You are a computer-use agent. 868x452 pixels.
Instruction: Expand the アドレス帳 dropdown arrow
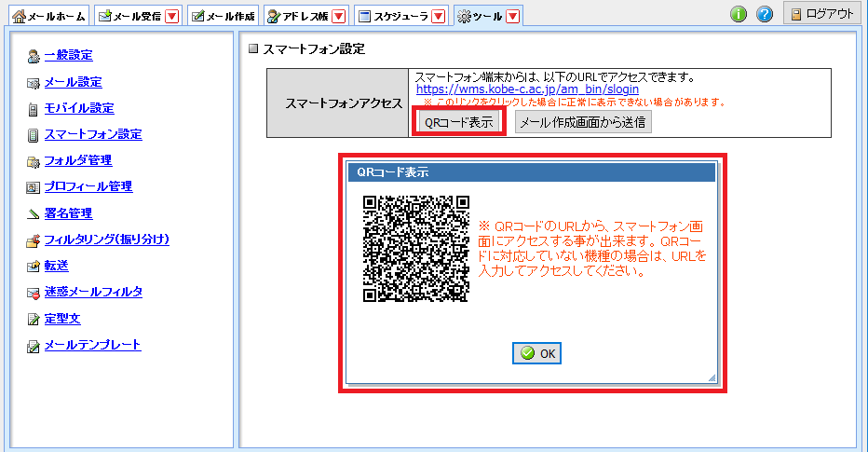click(x=339, y=16)
